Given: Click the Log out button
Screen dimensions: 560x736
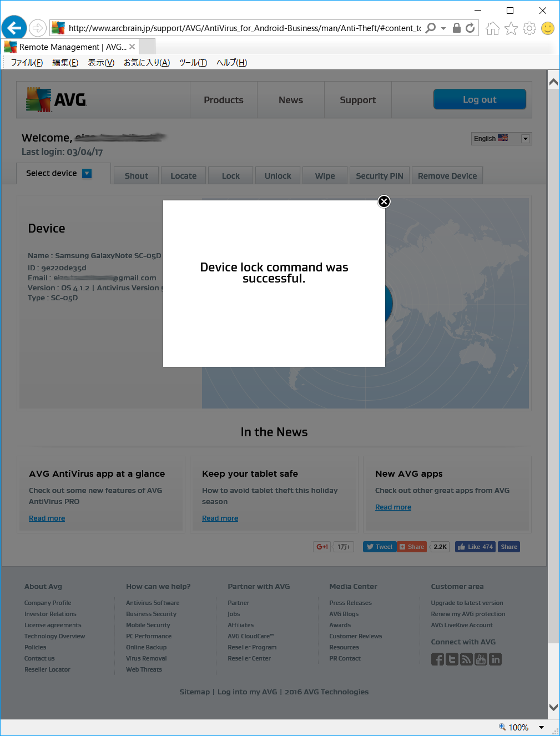Looking at the screenshot, I should (480, 99).
